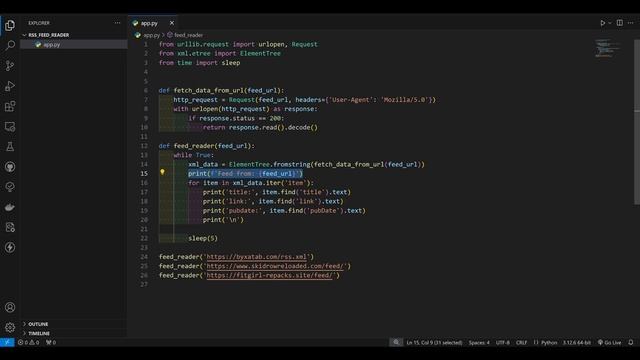Open the editor More Actions ellipsis

point(631,23)
